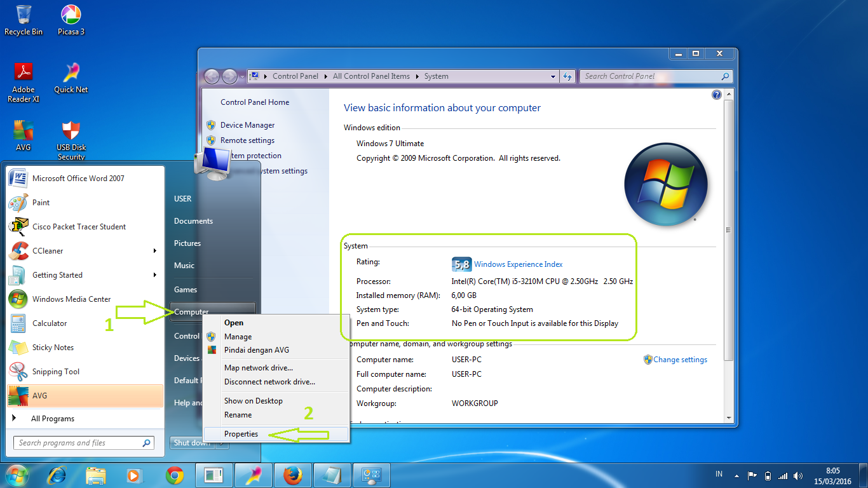868x488 pixels.
Task: Click the Windows Start orb
Action: pos(17,475)
